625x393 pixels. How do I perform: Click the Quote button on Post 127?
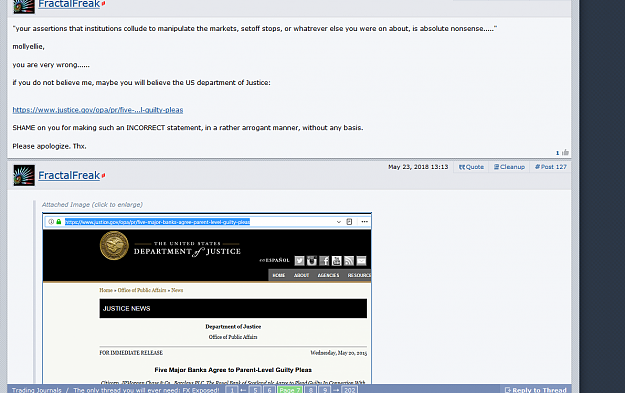click(471, 167)
